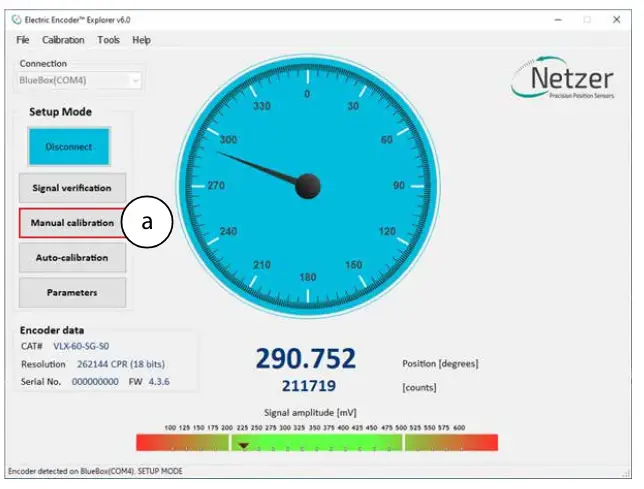Click the Disconnect button
Viewport: 644px width, 489px height.
(x=69, y=147)
